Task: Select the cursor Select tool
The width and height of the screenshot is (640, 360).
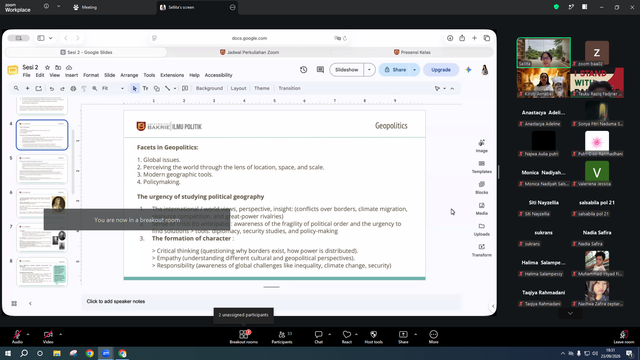Action: [x=134, y=88]
